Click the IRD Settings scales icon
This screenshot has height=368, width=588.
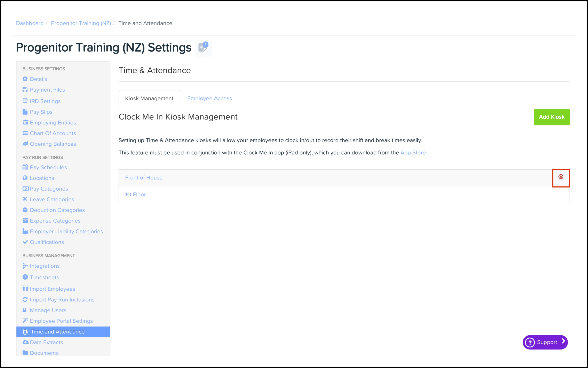(x=25, y=101)
